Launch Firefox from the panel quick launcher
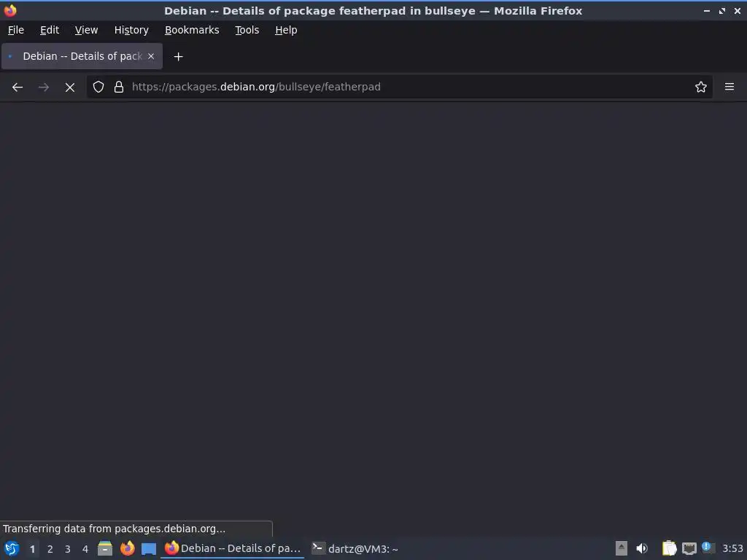Image resolution: width=747 pixels, height=560 pixels. click(x=127, y=548)
